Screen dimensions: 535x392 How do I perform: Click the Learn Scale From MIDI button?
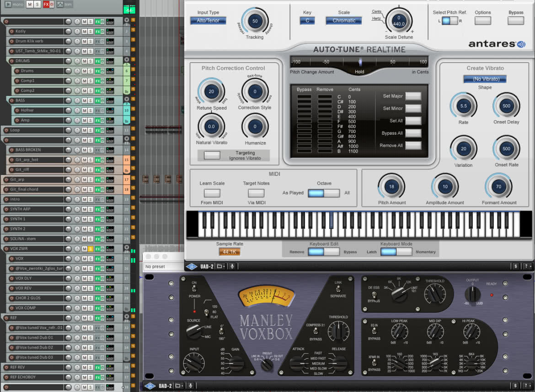pyautogui.click(x=212, y=193)
